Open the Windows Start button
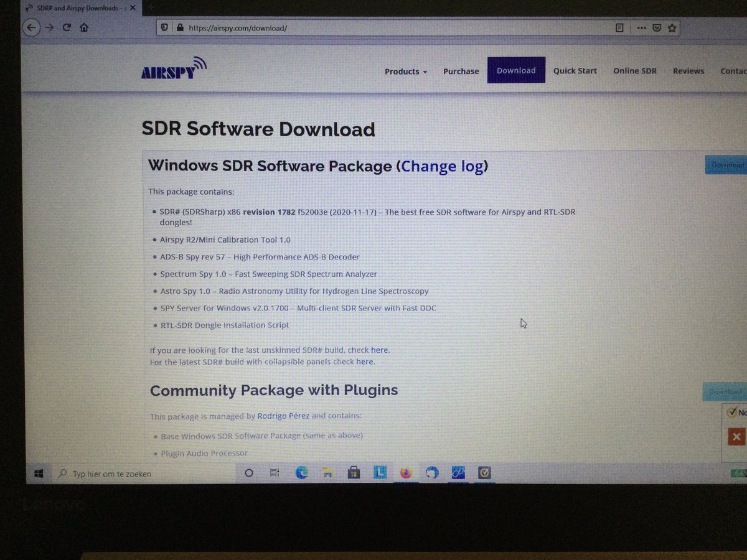The image size is (747, 560). tap(39, 474)
